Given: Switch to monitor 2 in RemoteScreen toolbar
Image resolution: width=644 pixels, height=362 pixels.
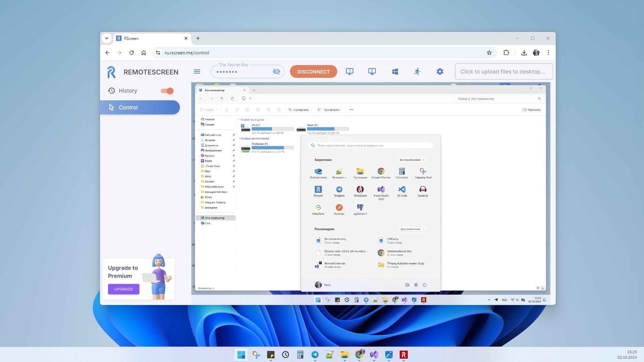Looking at the screenshot, I should click(x=372, y=71).
